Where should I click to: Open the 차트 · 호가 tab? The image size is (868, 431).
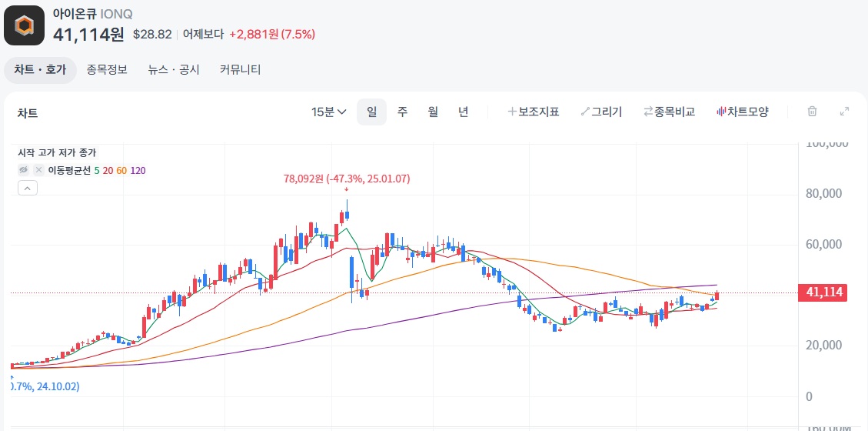pos(40,70)
